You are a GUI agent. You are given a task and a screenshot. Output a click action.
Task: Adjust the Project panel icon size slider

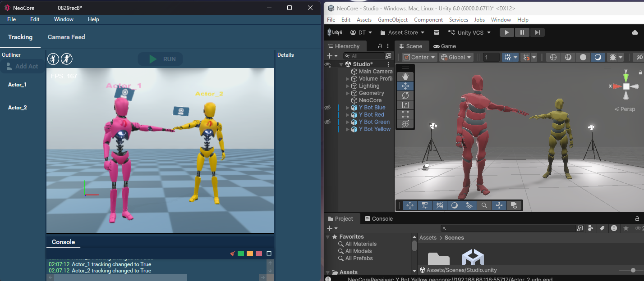point(633,270)
